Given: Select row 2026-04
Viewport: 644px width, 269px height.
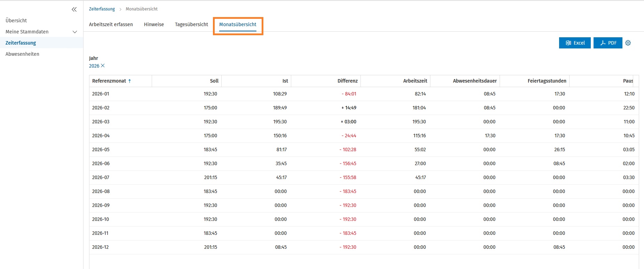Looking at the screenshot, I should point(364,136).
